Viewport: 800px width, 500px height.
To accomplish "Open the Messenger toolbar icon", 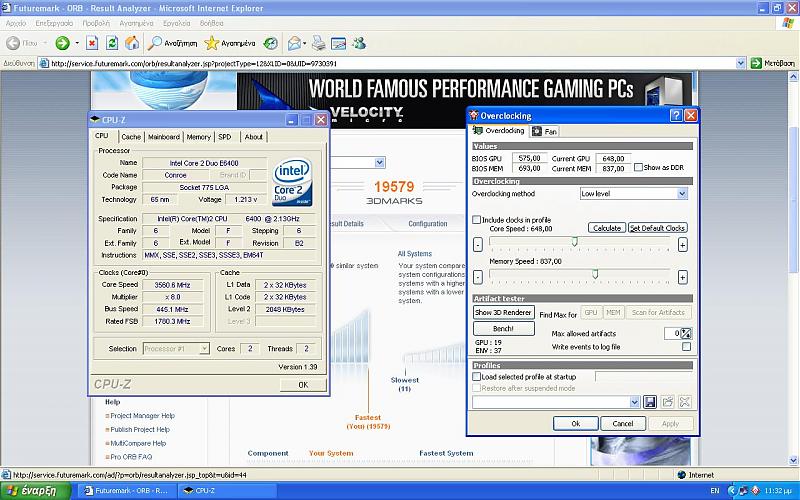I will 359,43.
